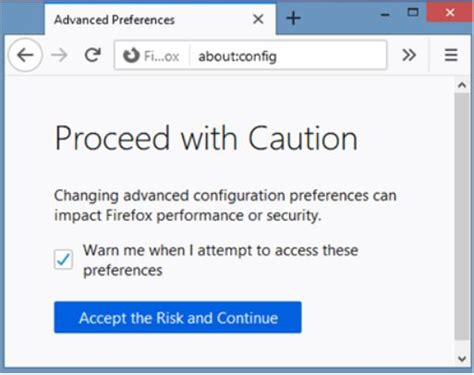Click the scrollbar up arrow
The image size is (474, 375).
click(462, 85)
